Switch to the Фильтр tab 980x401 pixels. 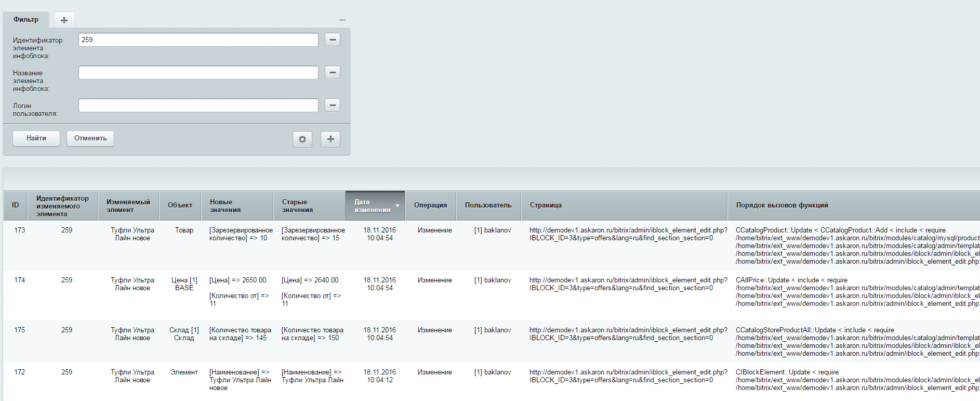(x=26, y=20)
